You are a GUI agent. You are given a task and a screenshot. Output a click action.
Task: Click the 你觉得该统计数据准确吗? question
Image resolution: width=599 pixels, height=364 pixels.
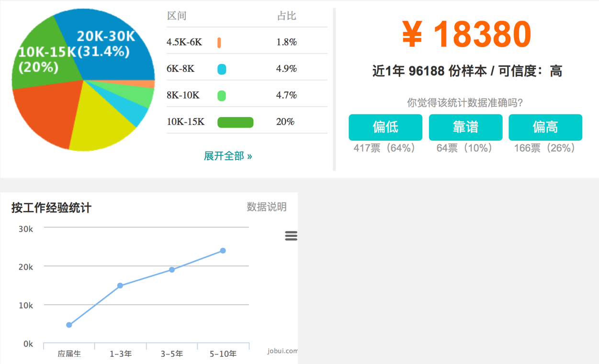coord(465,103)
